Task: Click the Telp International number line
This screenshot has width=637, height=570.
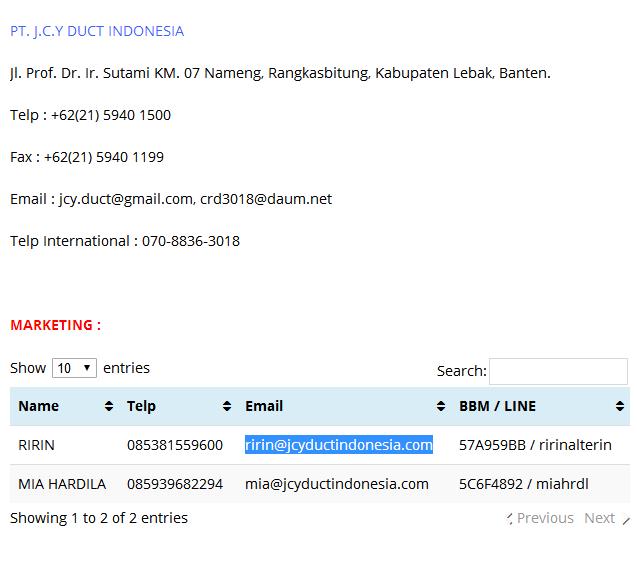Action: pyautogui.click(x=125, y=241)
